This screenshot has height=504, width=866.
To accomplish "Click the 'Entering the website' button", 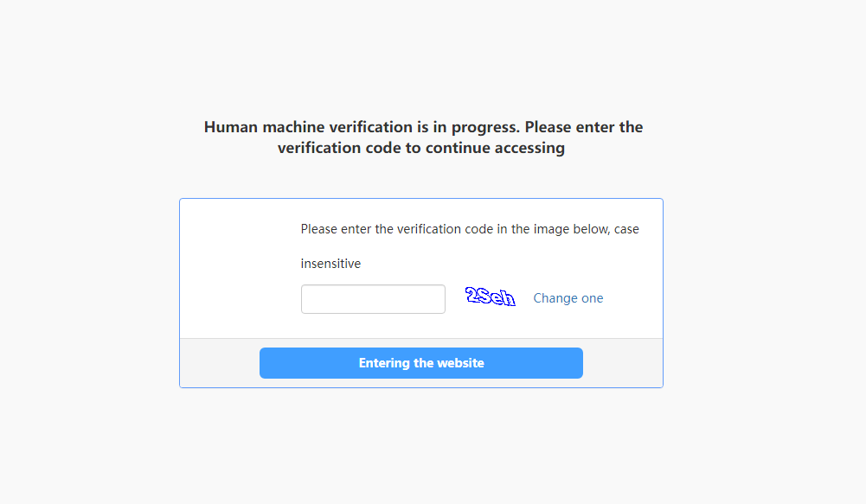I will 420,363.
